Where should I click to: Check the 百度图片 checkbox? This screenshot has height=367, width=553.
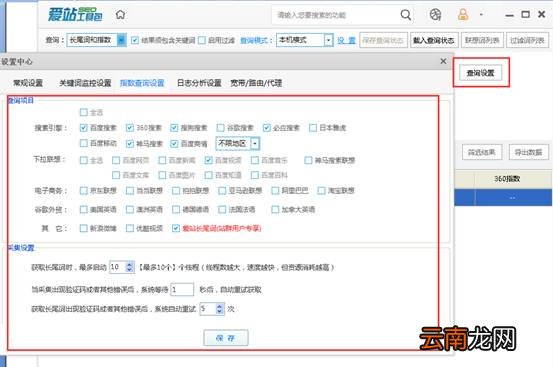pos(162,175)
